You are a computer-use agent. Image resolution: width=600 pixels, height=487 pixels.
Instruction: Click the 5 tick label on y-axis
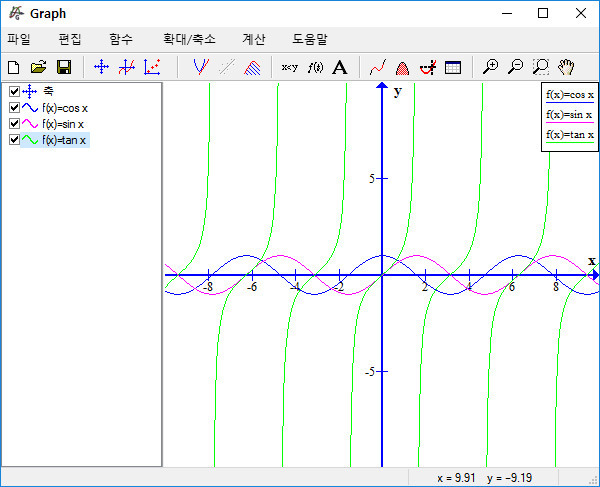tap(372, 178)
